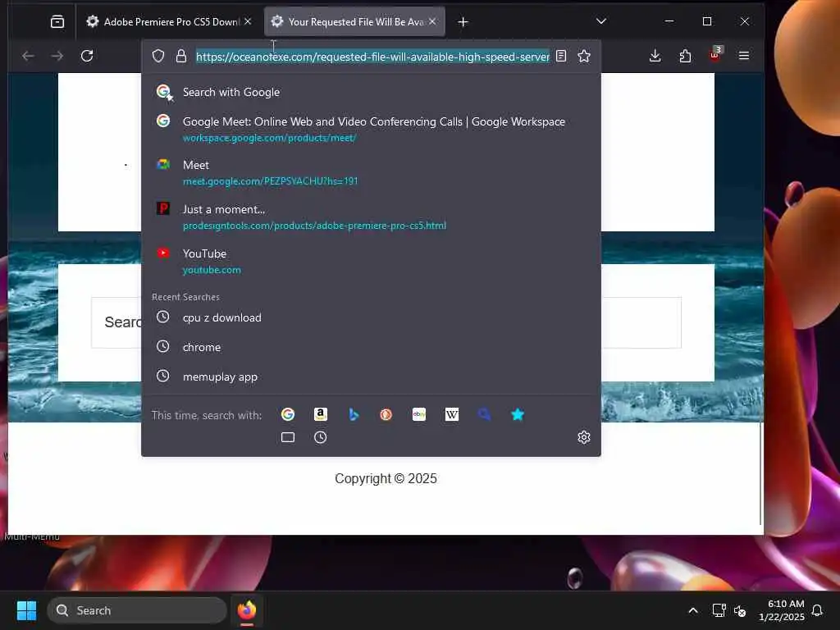
Task: Close the Adobe Premiere Pro CS5 tab
Action: click(x=248, y=22)
